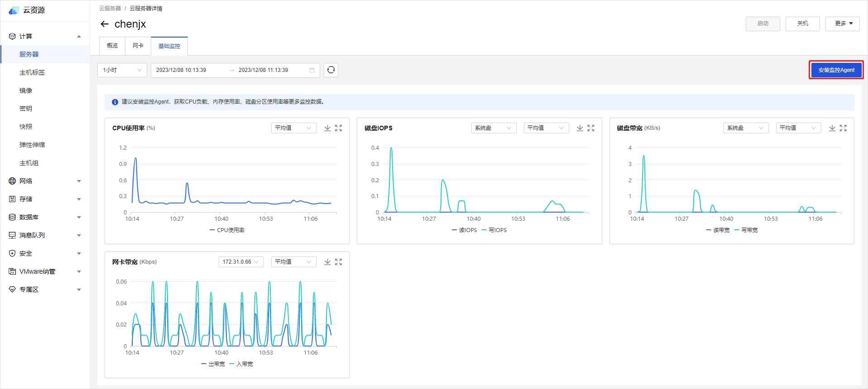This screenshot has width=868, height=389.
Task: Click the 安全 shield icon in sidebar
Action: [x=12, y=253]
